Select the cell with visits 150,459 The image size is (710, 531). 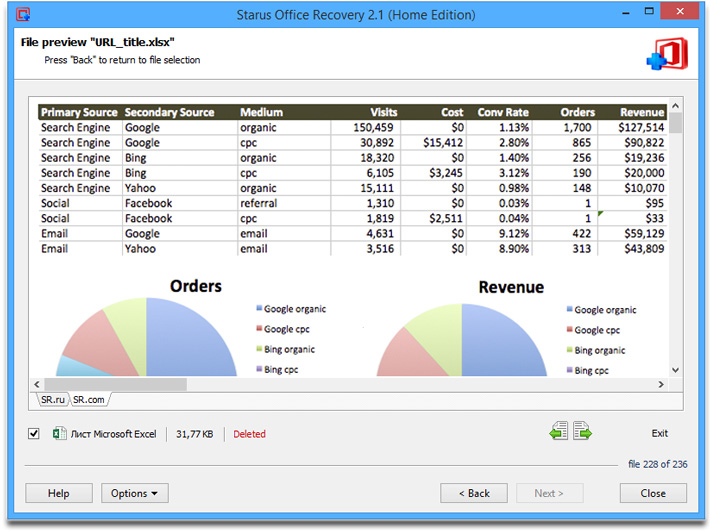[x=365, y=128]
